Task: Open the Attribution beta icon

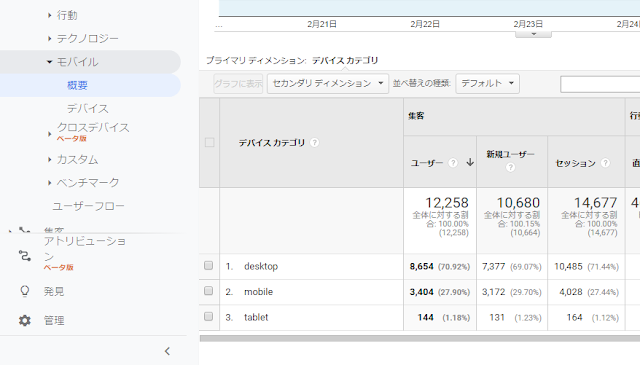Action: [24, 256]
